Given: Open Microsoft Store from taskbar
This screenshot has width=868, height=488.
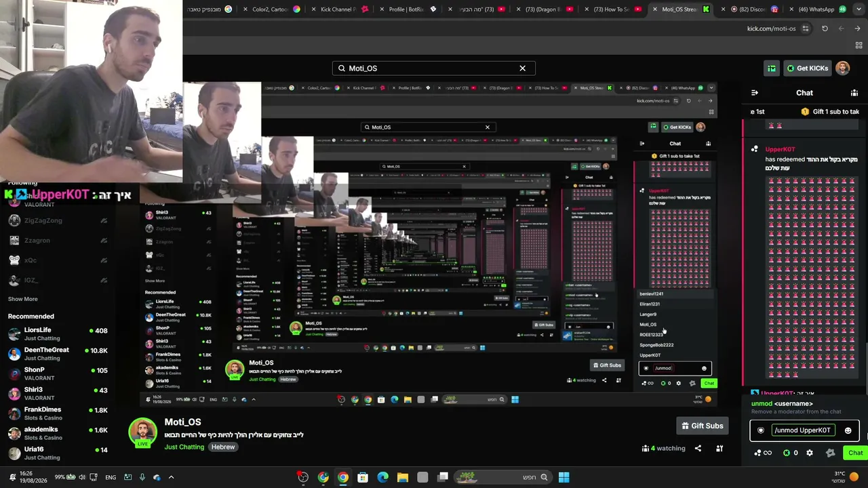Looking at the screenshot, I should (x=363, y=477).
